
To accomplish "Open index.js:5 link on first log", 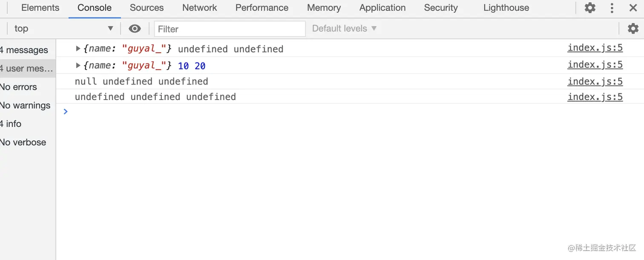I will click(x=595, y=48).
